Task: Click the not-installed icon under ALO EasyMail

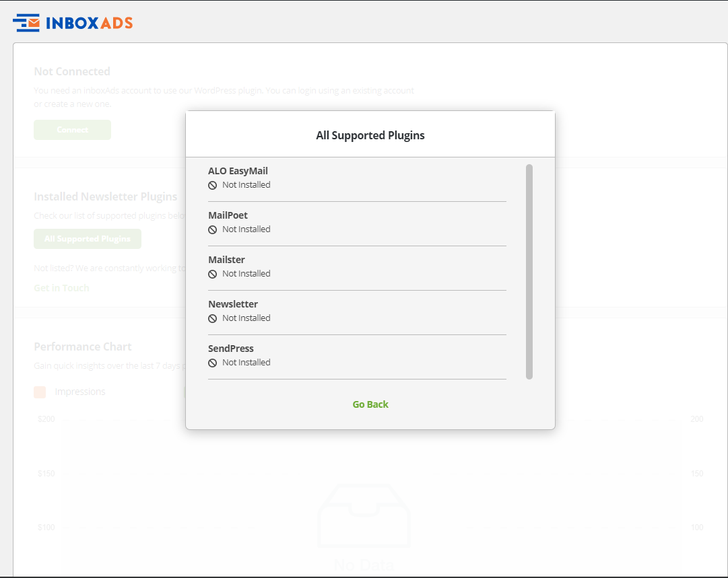Action: click(x=213, y=185)
